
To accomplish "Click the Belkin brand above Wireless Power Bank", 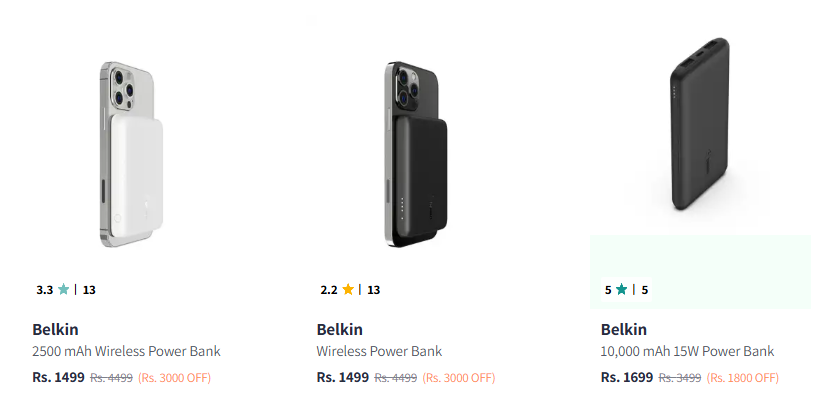I will pyautogui.click(x=340, y=329).
